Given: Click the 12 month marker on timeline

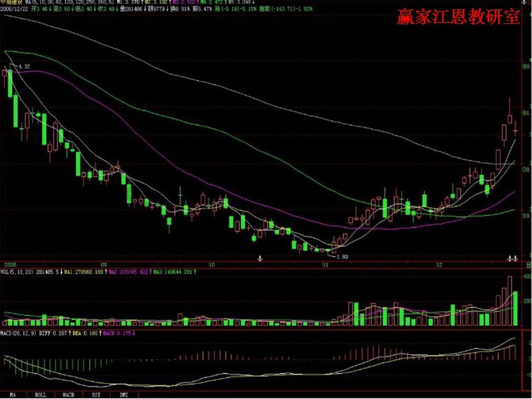Looking at the screenshot, I should [x=439, y=265].
